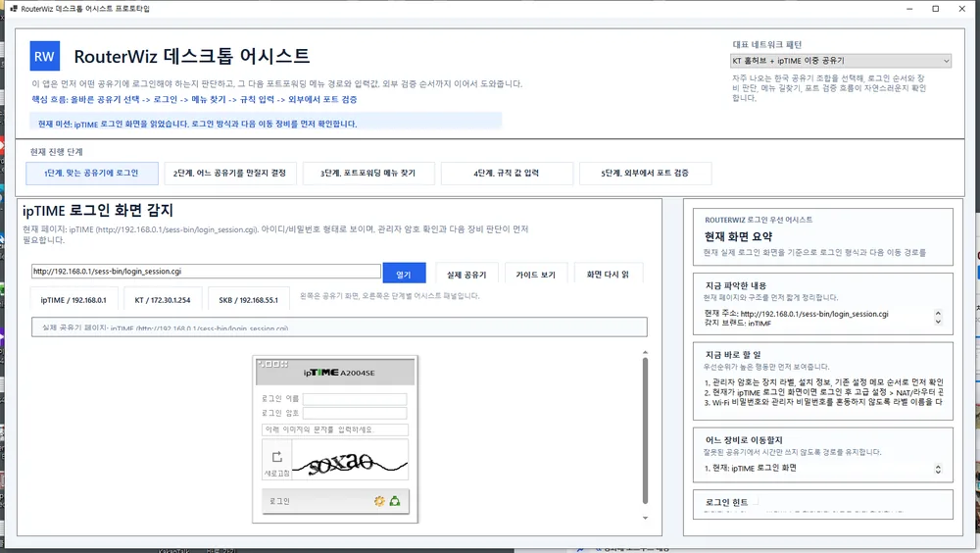Click the RW RouterWiz logo icon
The image size is (980, 553).
click(x=44, y=56)
